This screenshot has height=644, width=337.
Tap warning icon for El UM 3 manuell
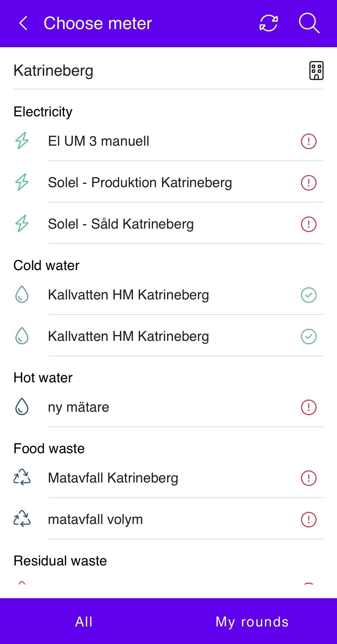[x=308, y=141]
